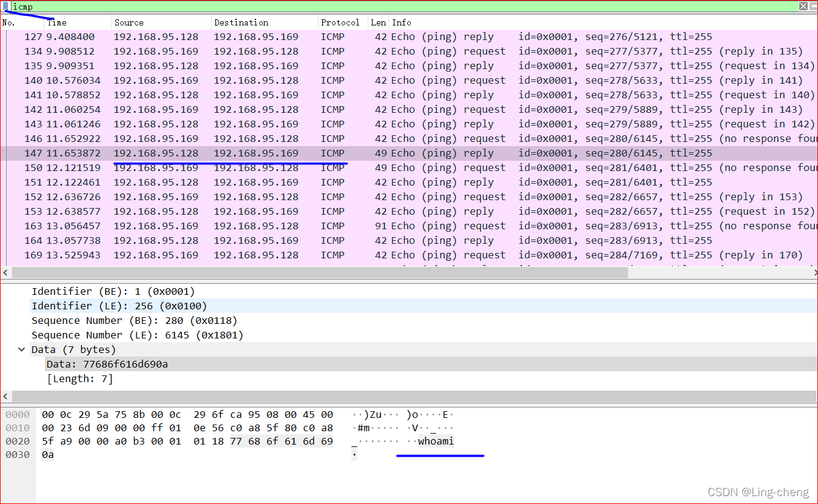Select the [Length: 7] field

point(80,378)
